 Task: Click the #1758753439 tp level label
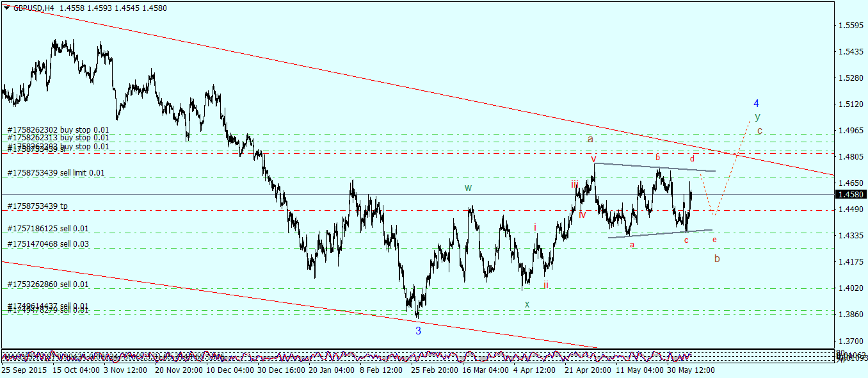[38, 206]
